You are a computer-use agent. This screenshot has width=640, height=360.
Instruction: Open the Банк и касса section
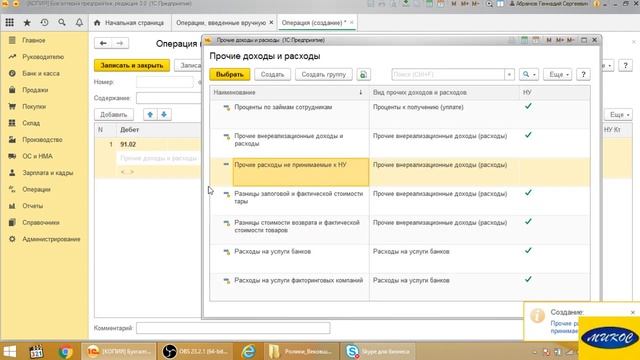coord(41,73)
